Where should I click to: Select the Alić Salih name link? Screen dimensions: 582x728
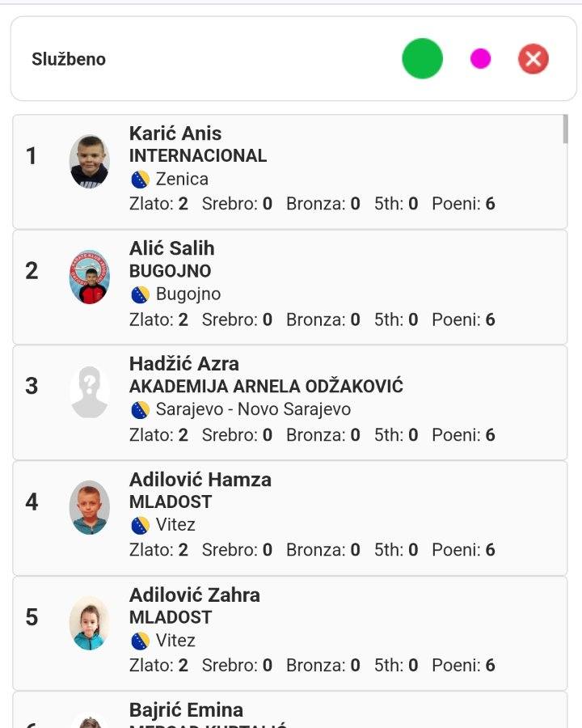coord(172,248)
